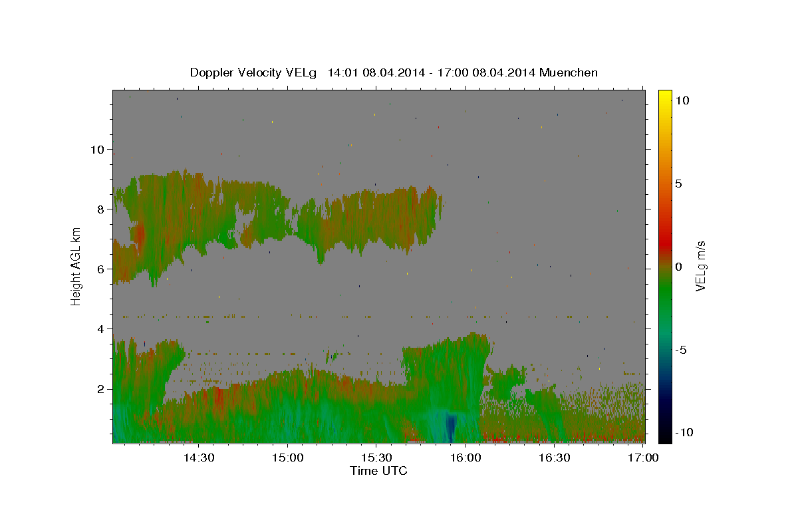Click the '15:30' time tick label
798x532 pixels.
pos(376,458)
